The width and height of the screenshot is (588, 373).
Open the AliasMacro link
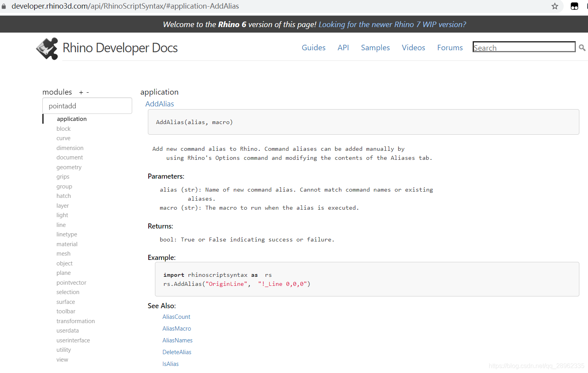point(177,329)
